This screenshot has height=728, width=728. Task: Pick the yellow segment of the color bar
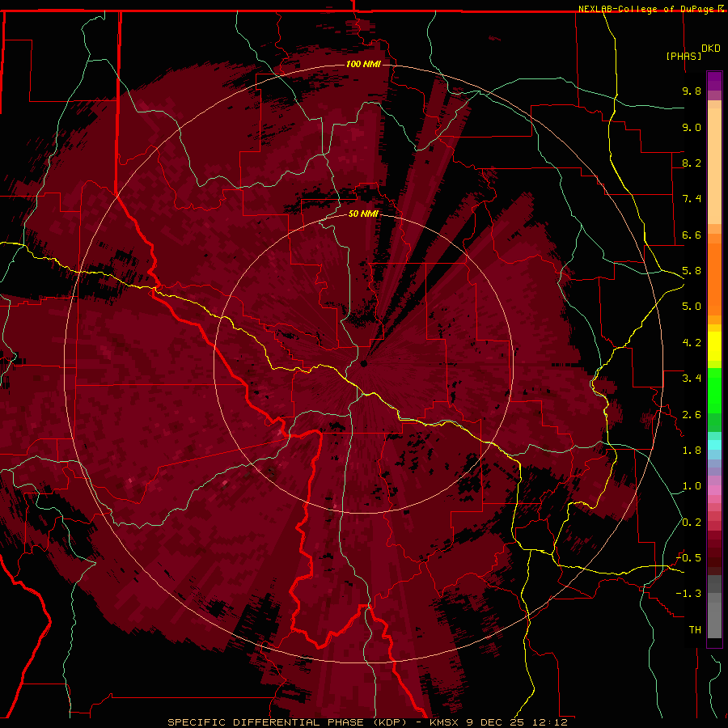coord(714,346)
